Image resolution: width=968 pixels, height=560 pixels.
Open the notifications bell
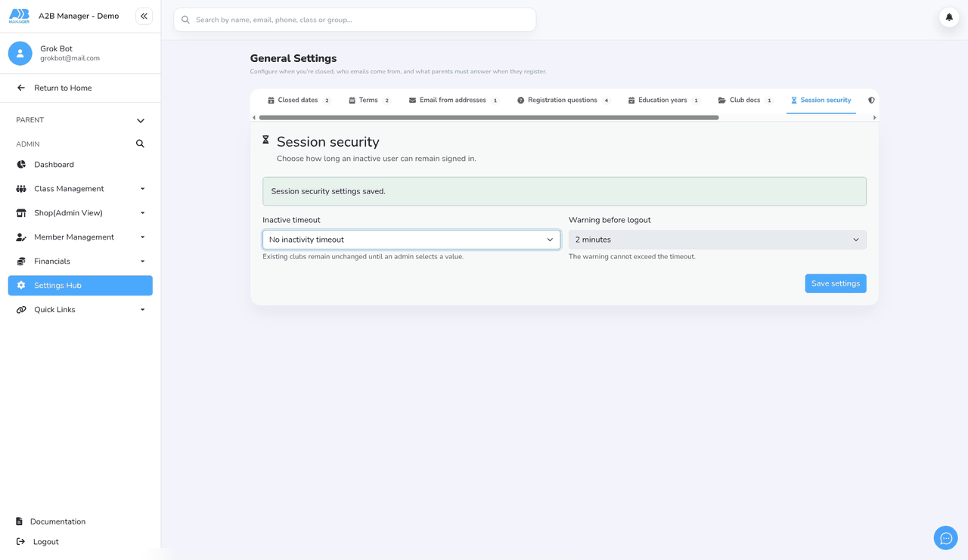[x=949, y=17]
